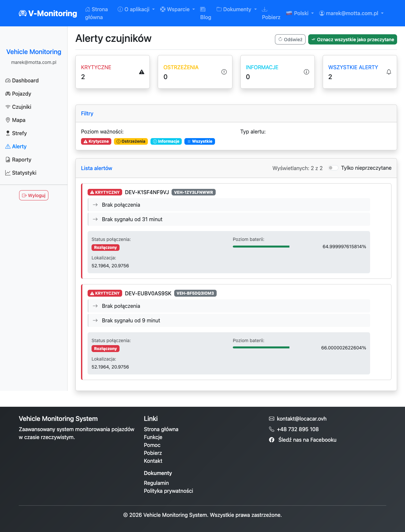Click the Facebook icon in footer
Viewport: 405px width, 532px height.
pos(272,440)
